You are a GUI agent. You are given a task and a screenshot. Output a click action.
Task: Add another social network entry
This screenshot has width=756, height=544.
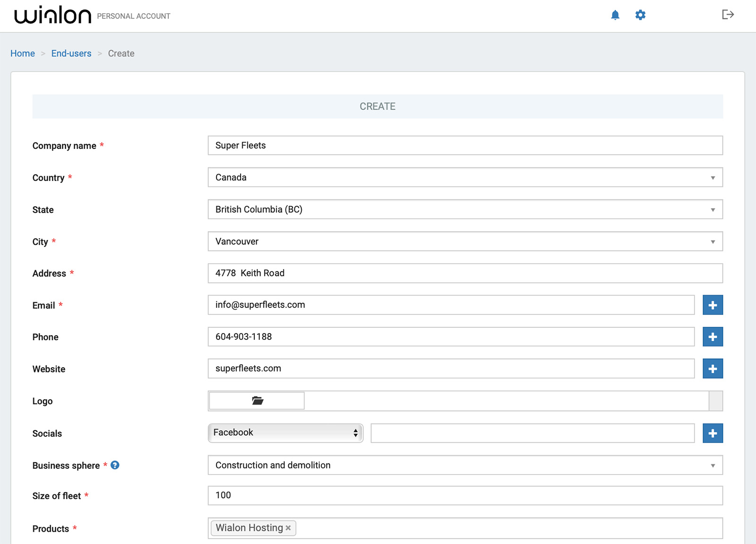click(713, 433)
